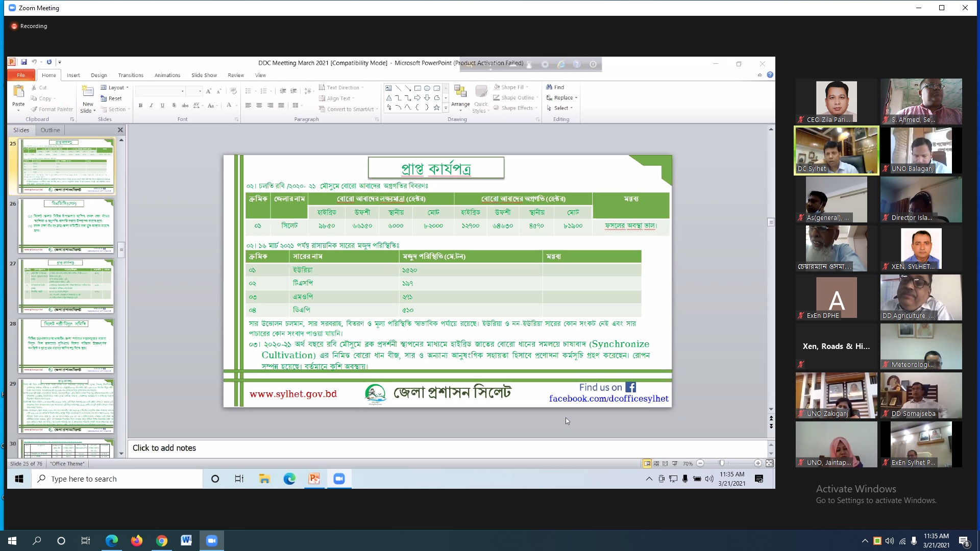Screen dimensions: 980x551
Task: Click the Zoom app on the taskbar
Action: coord(212,541)
